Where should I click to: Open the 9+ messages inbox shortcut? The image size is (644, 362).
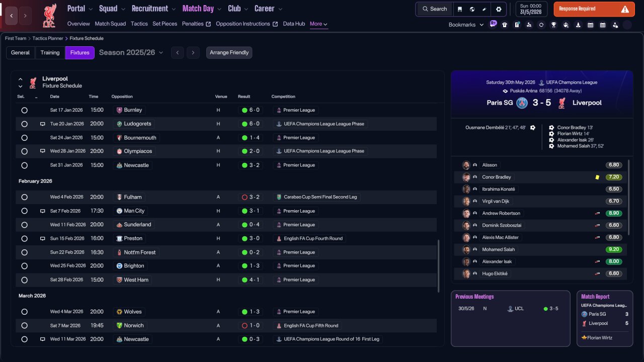click(493, 24)
